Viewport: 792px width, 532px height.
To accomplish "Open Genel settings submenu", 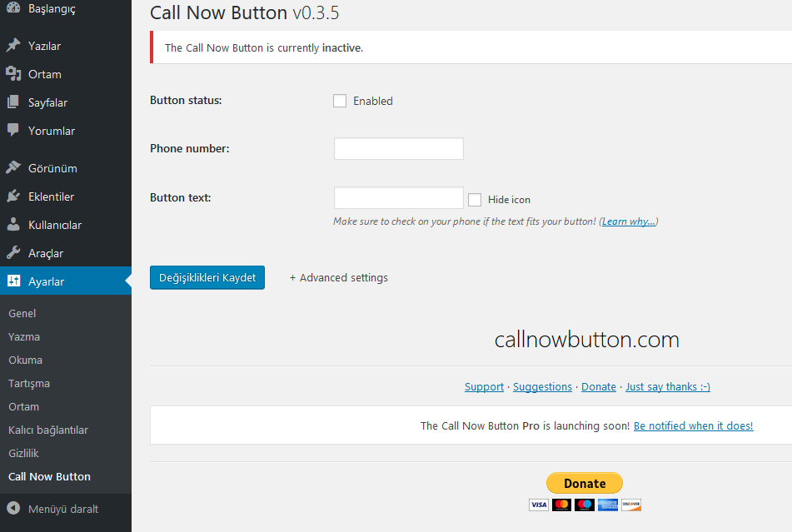I will pos(22,313).
